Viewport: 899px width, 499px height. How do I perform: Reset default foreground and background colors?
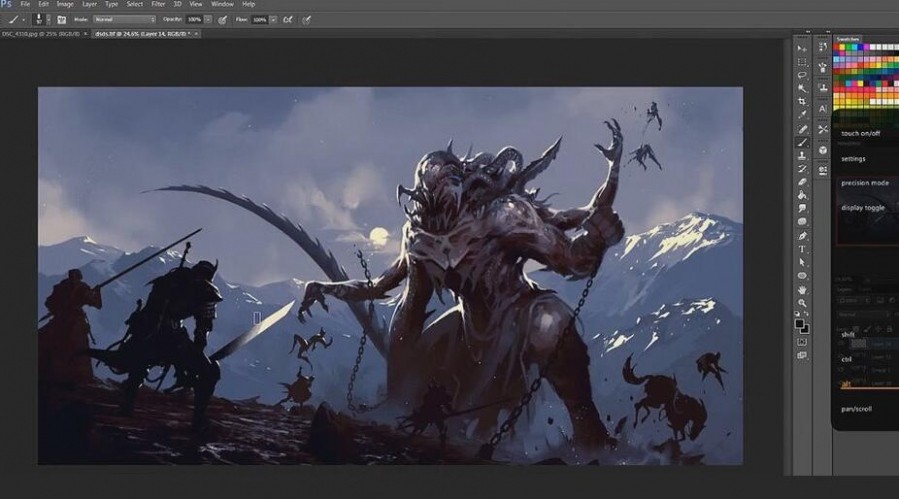[798, 314]
